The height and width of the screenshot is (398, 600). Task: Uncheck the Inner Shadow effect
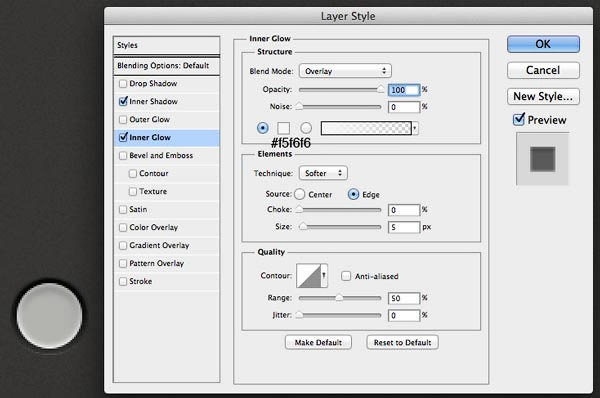click(123, 101)
